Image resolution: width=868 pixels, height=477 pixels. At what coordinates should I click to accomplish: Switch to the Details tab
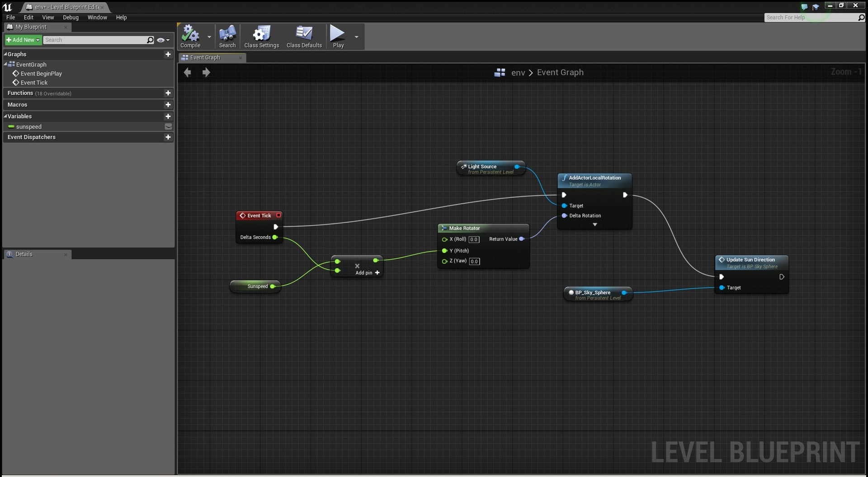coord(24,254)
